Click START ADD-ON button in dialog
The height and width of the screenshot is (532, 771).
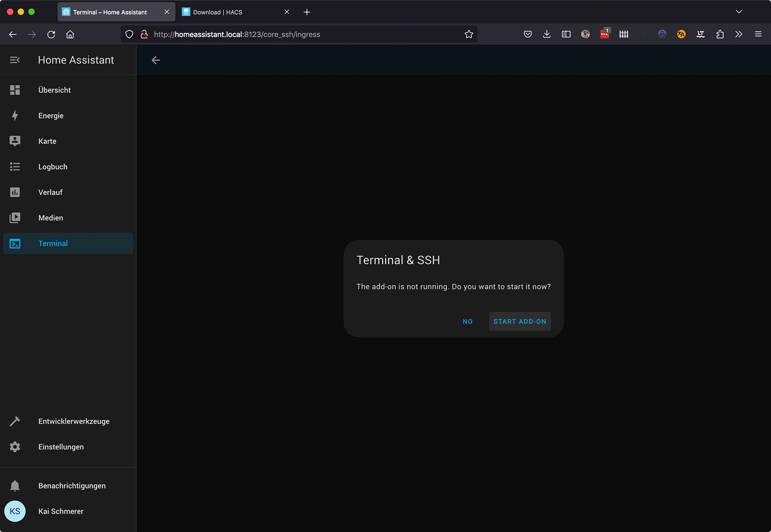[x=520, y=321]
